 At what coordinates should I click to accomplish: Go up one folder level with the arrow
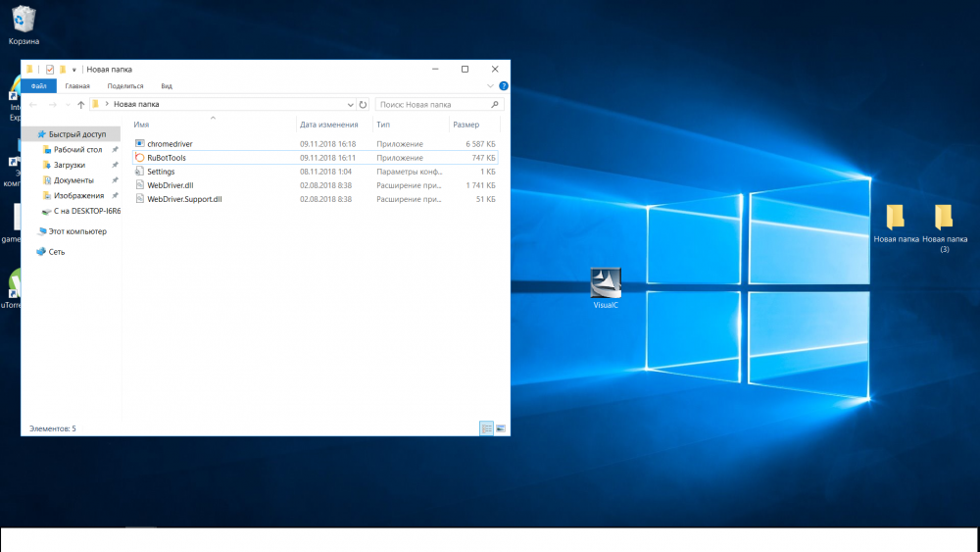coord(80,104)
